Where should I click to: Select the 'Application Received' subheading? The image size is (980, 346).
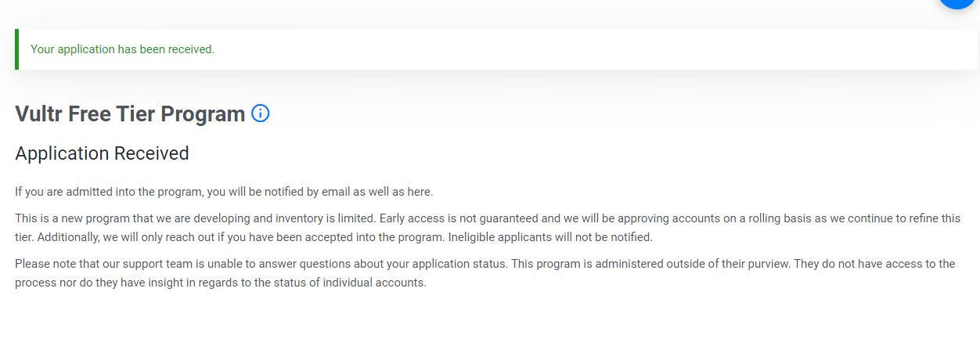[102, 153]
